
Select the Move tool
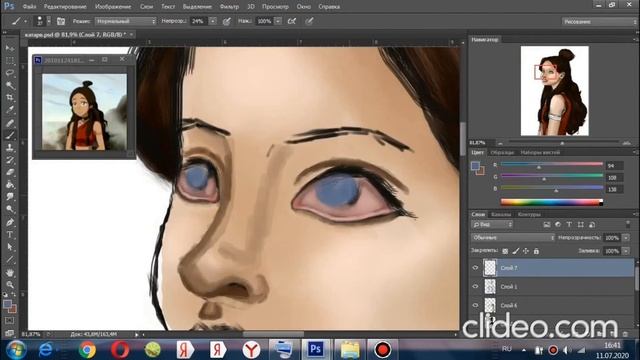(10, 48)
